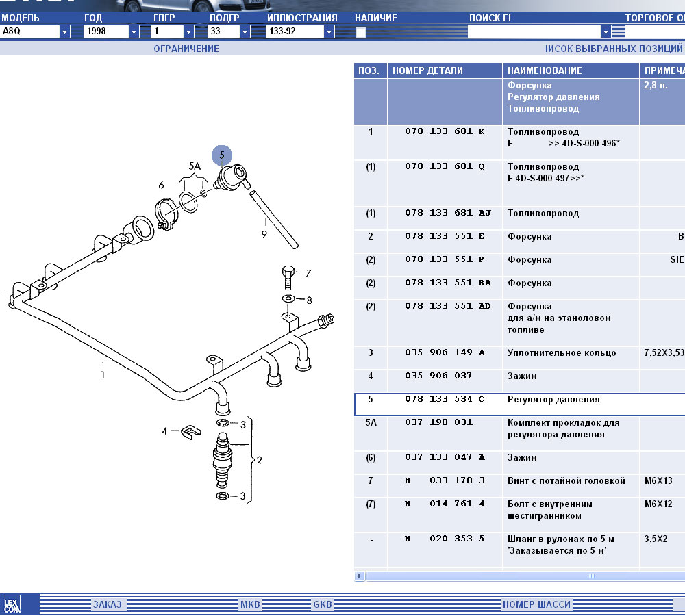Select bolt callout 7 in the illustration

[x=308, y=273]
